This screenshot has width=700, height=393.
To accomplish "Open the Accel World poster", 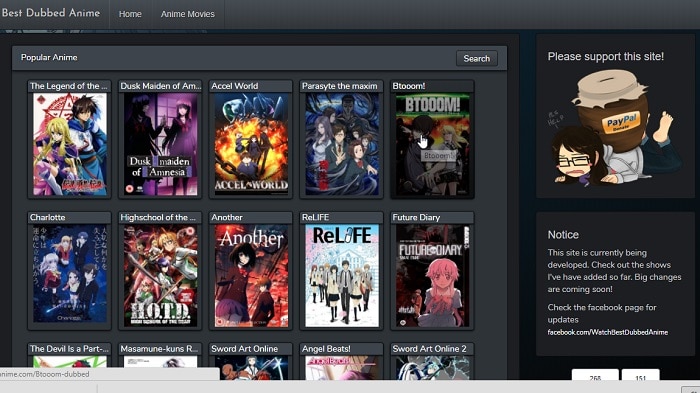I will click(251, 144).
